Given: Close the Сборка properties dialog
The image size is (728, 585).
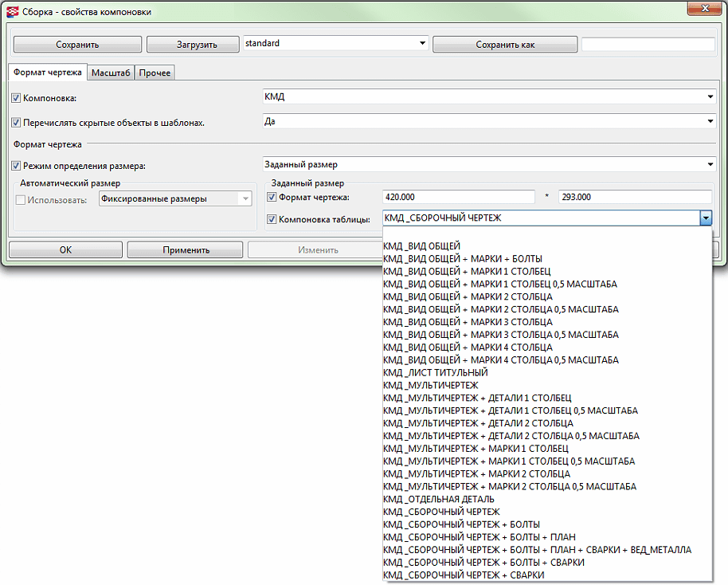Looking at the screenshot, I should (x=704, y=8).
